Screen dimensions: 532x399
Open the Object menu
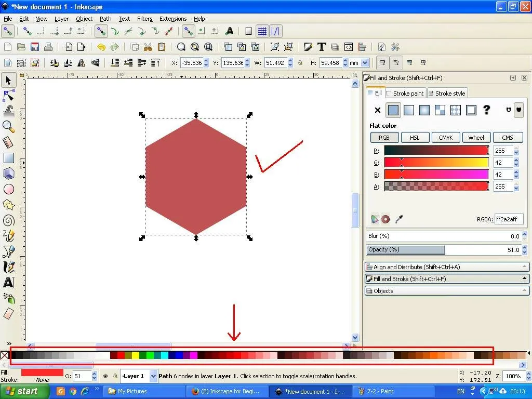(84, 19)
